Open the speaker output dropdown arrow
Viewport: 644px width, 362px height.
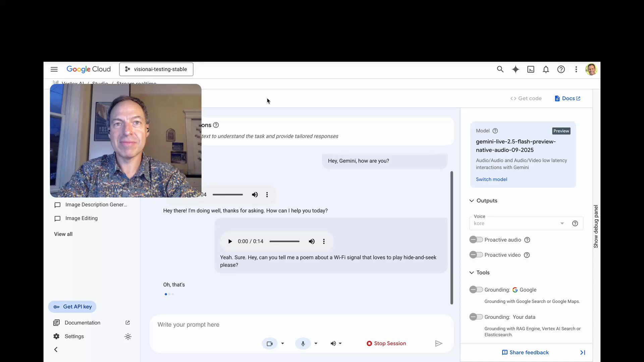tap(340, 344)
